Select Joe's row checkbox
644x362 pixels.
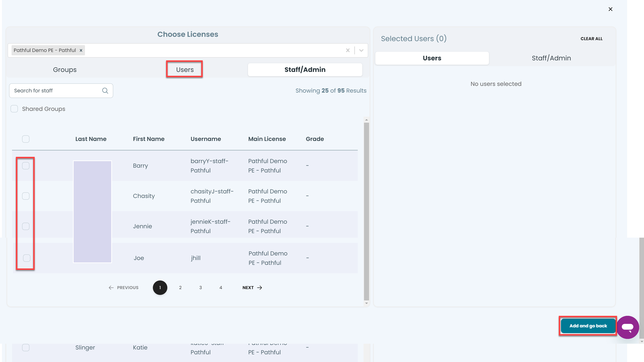(x=27, y=258)
